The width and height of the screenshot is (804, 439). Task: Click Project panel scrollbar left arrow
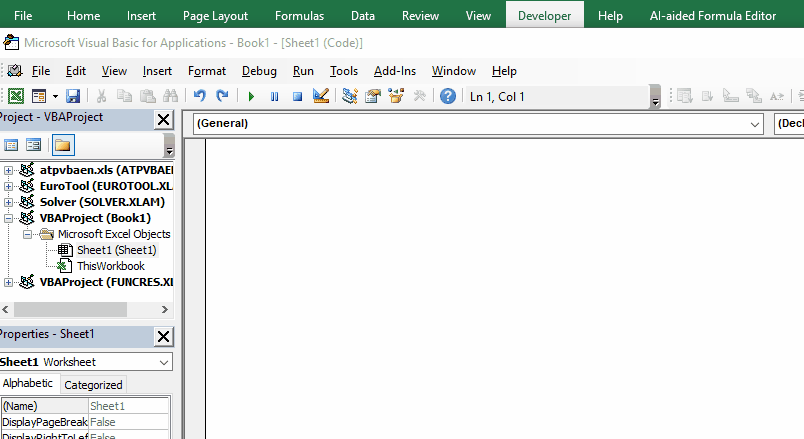[x=6, y=309]
